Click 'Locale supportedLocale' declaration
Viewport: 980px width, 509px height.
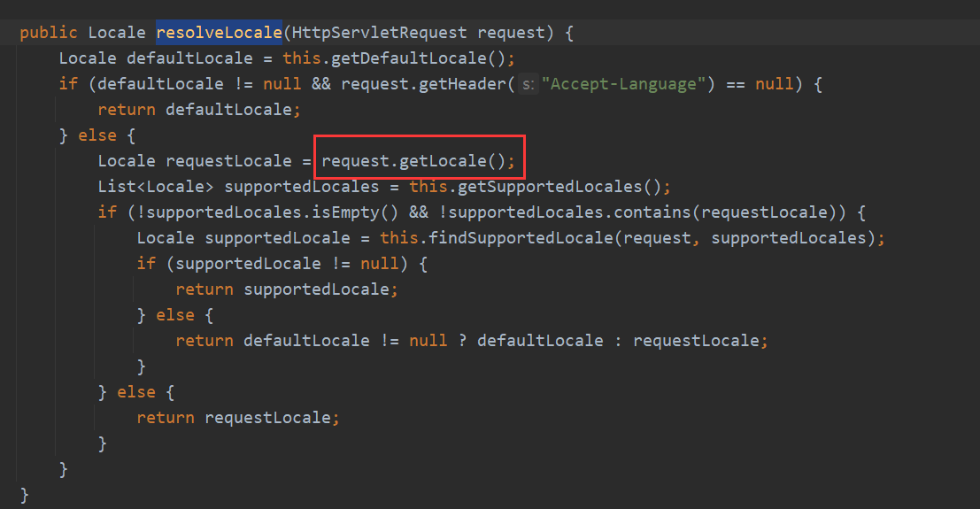point(243,237)
